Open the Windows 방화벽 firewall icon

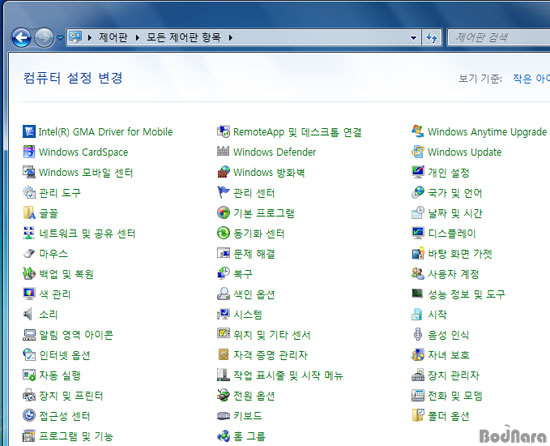(x=223, y=172)
